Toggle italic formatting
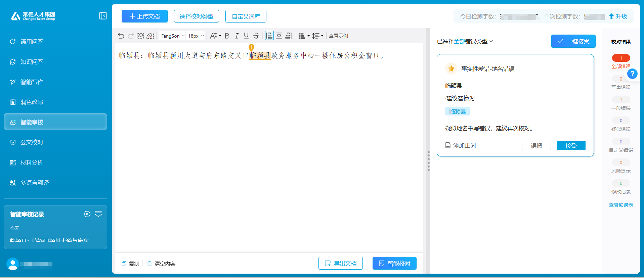Viewport: 644px width, 278px height. point(237,36)
